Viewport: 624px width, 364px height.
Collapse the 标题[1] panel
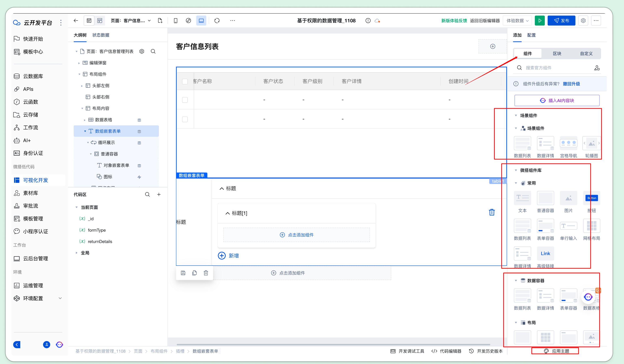pyautogui.click(x=227, y=213)
